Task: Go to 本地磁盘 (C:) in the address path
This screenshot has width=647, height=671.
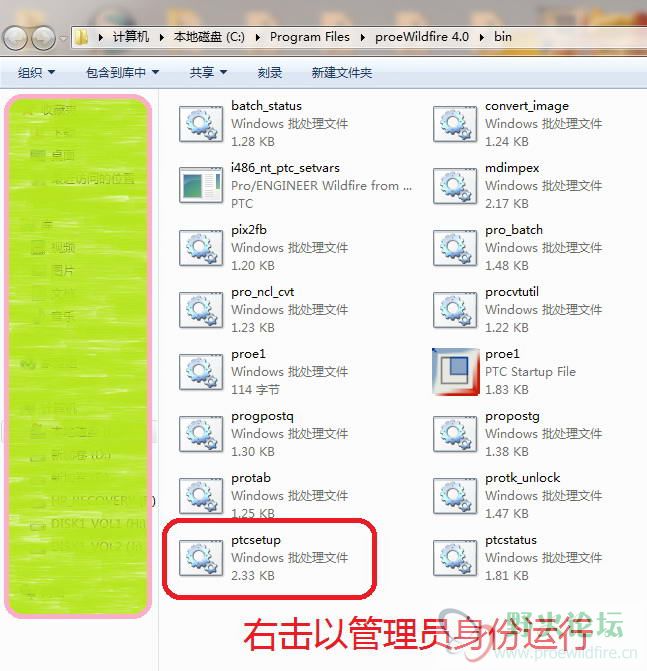Action: [209, 37]
